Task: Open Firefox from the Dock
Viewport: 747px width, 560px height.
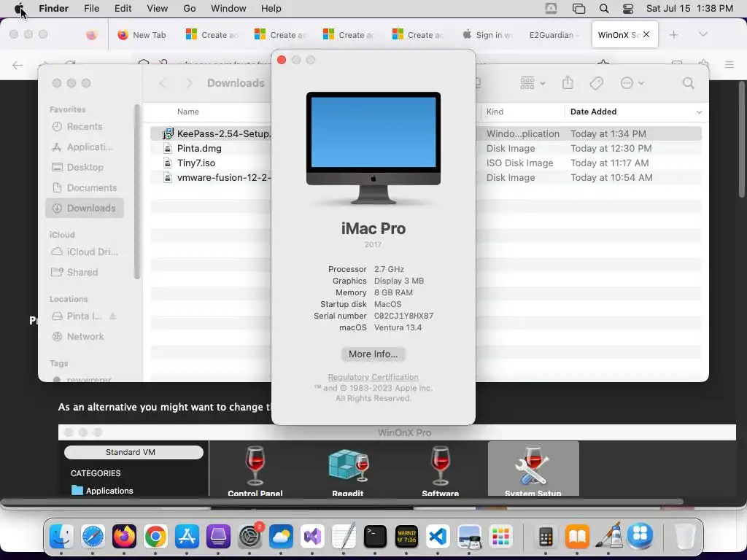Action: [x=124, y=536]
